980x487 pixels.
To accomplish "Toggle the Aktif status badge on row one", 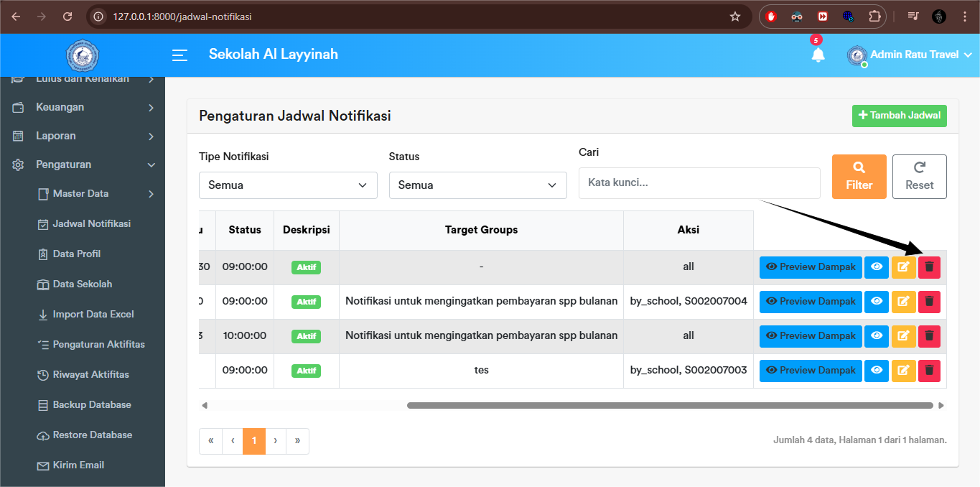I will [306, 266].
